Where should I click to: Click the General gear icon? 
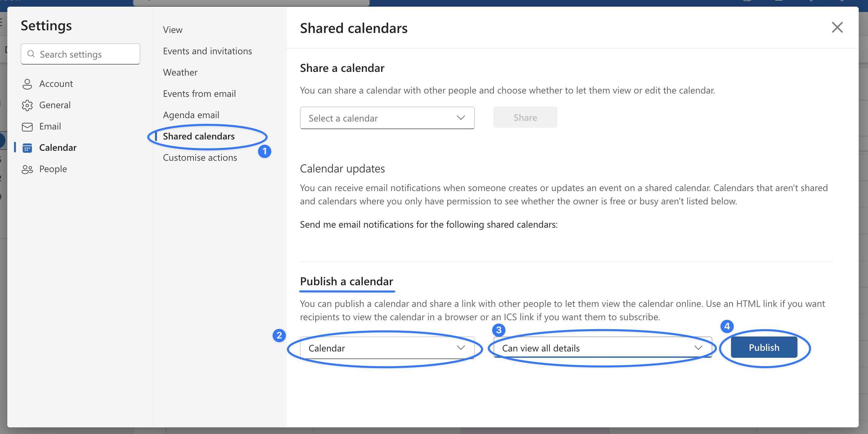click(x=27, y=105)
